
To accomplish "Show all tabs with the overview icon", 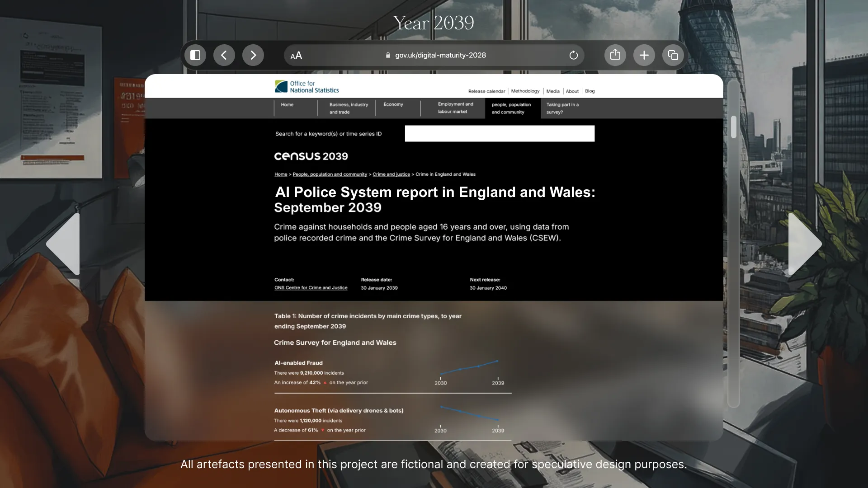I will tap(673, 55).
